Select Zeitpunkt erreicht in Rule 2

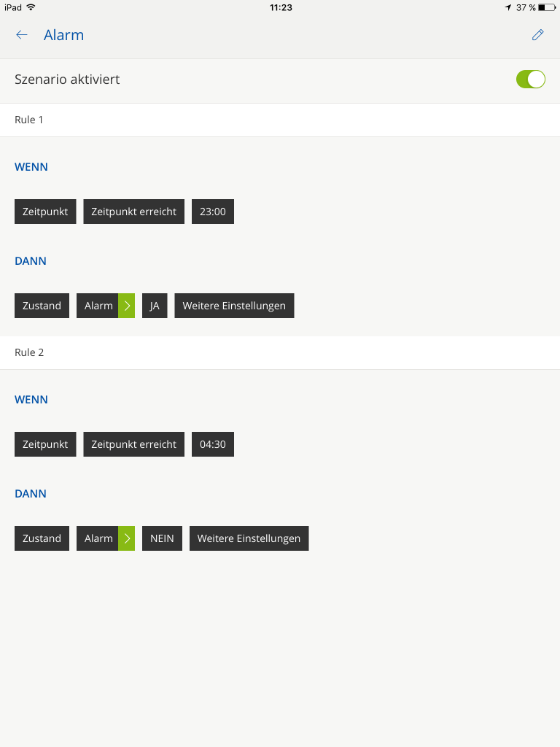pos(133,444)
